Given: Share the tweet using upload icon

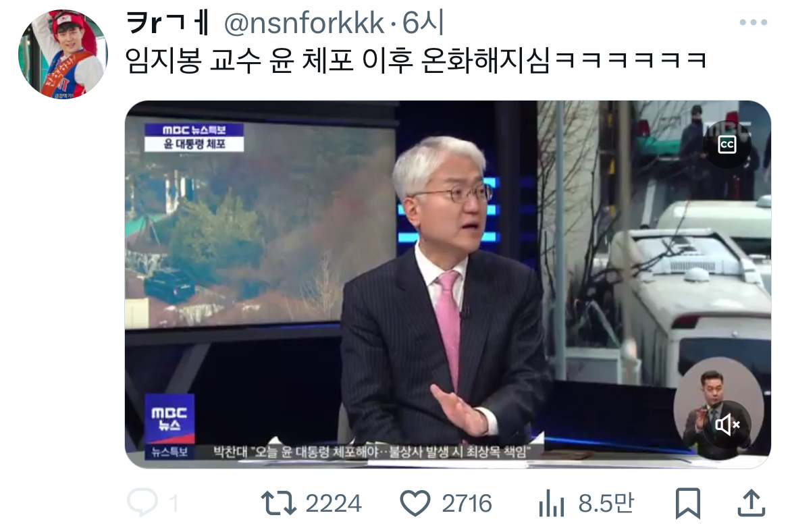Looking at the screenshot, I should click(x=752, y=503).
